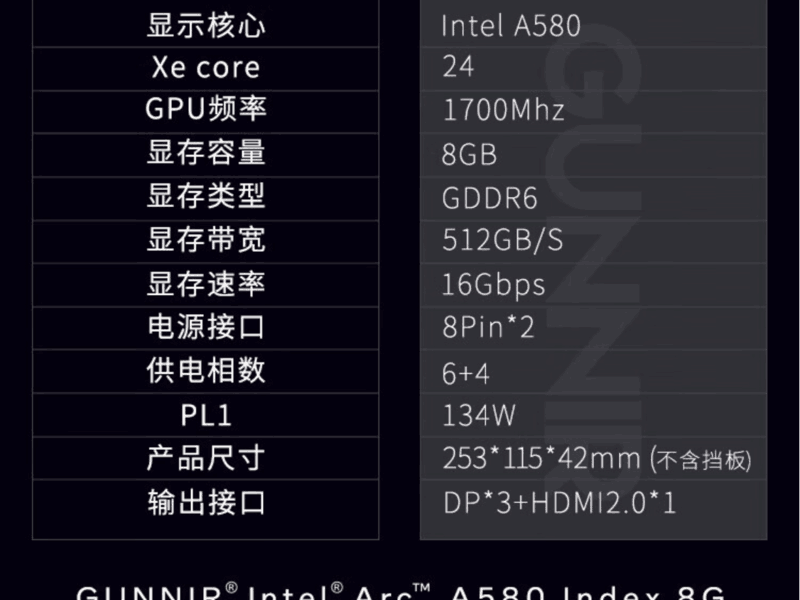Select the 1700Mhz frequency value
The height and width of the screenshot is (600, 800).
tap(504, 110)
